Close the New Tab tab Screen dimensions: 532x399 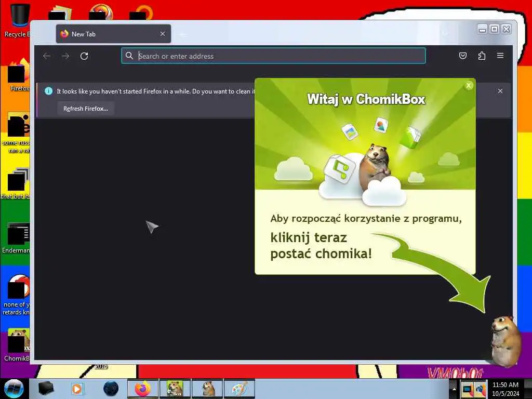163,34
